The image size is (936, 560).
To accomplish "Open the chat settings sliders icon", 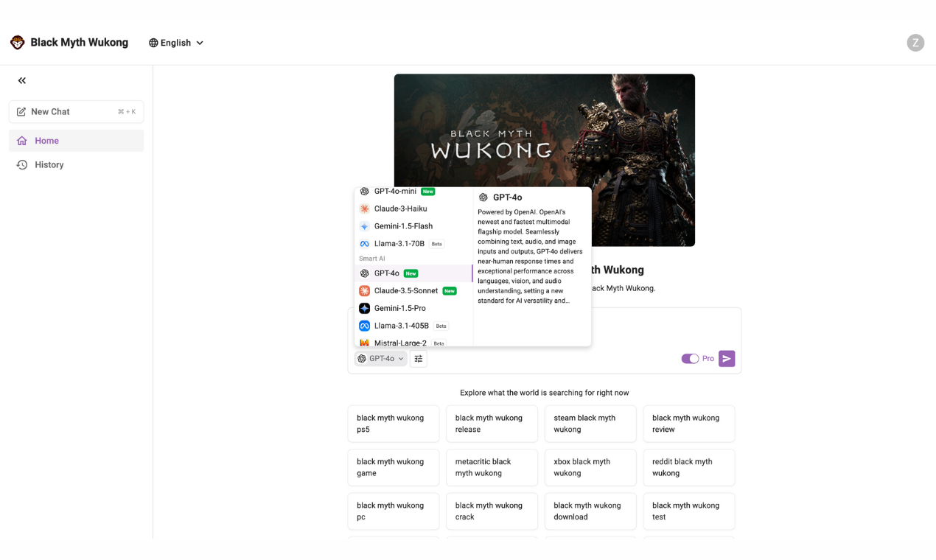I will (x=419, y=359).
